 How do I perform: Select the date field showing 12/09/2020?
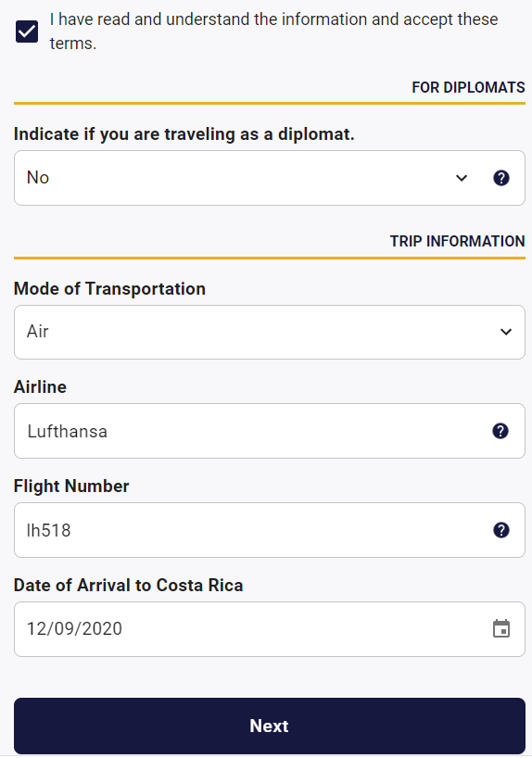[270, 629]
